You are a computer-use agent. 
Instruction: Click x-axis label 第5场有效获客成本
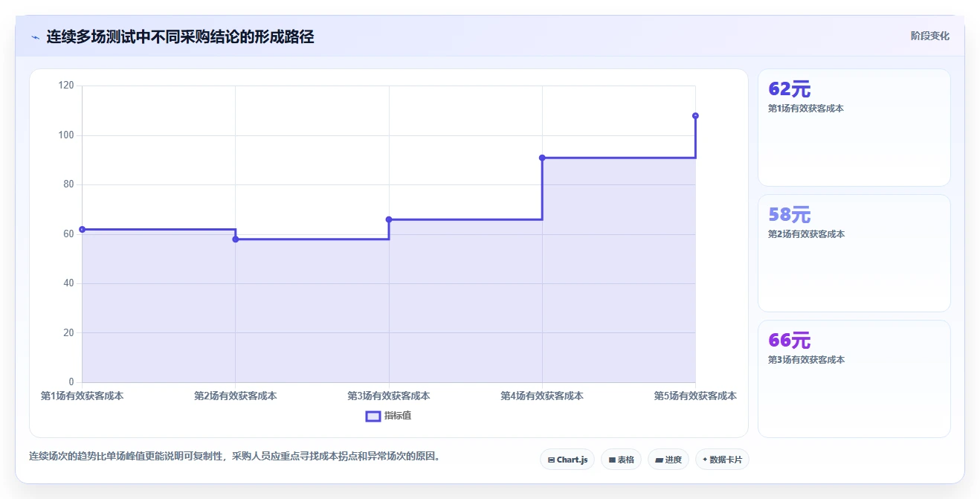pyautogui.click(x=695, y=396)
